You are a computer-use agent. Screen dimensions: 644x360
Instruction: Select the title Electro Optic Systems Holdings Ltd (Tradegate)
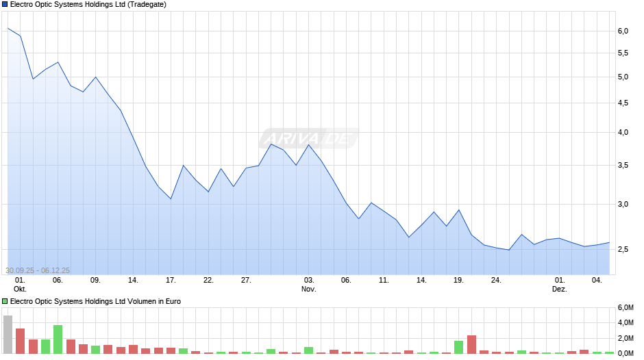coord(88,5)
